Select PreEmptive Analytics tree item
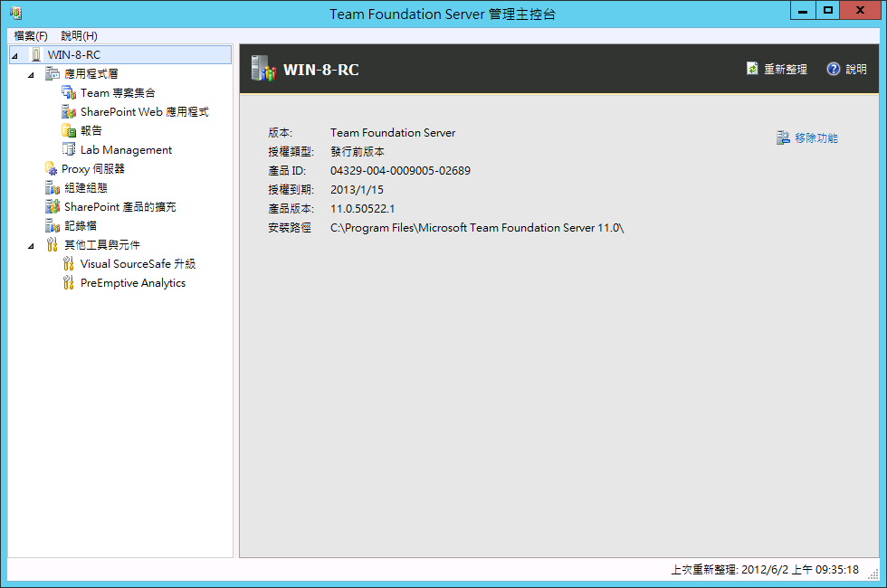Viewport: 887px width, 588px height. [133, 282]
